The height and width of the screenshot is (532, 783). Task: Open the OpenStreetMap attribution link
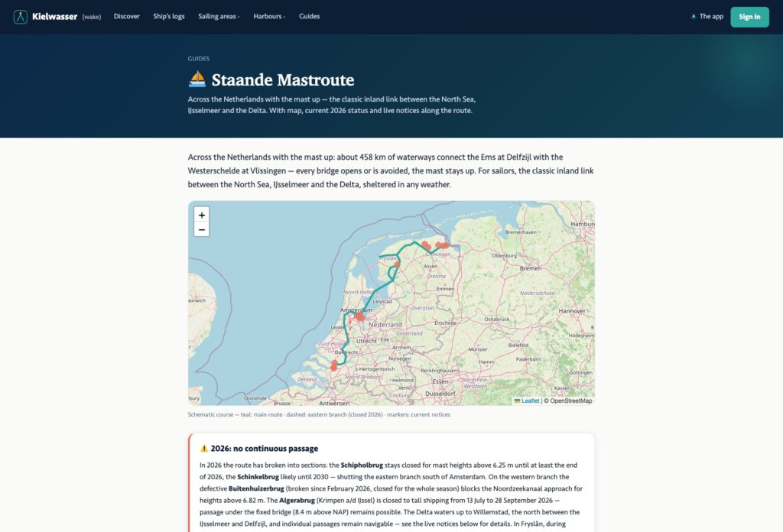pyautogui.click(x=570, y=401)
